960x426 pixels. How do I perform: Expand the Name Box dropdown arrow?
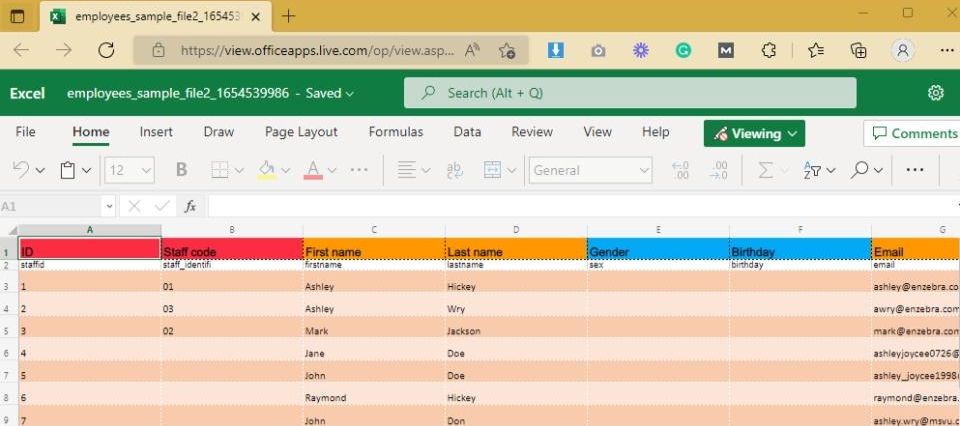click(107, 206)
